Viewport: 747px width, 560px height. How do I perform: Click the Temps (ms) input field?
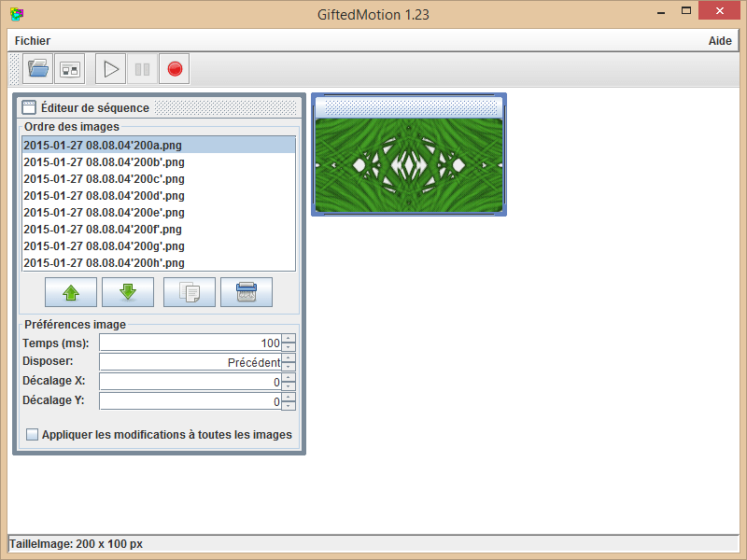tap(190, 343)
